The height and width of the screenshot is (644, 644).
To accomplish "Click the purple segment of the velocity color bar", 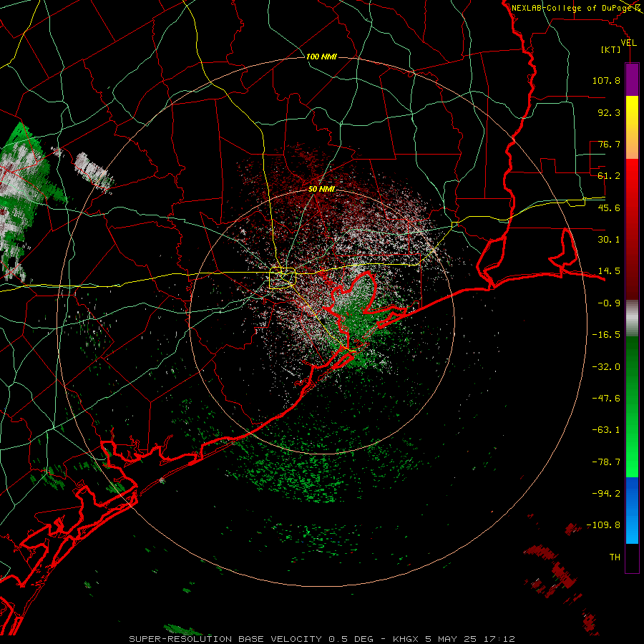I will 632,80.
